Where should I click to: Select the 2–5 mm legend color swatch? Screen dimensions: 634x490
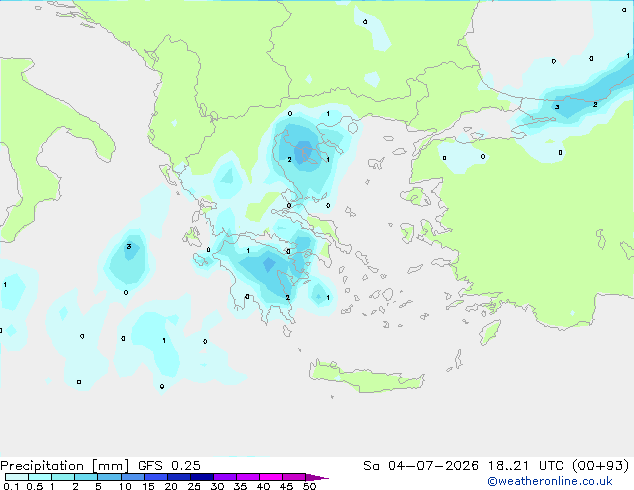pos(86,477)
